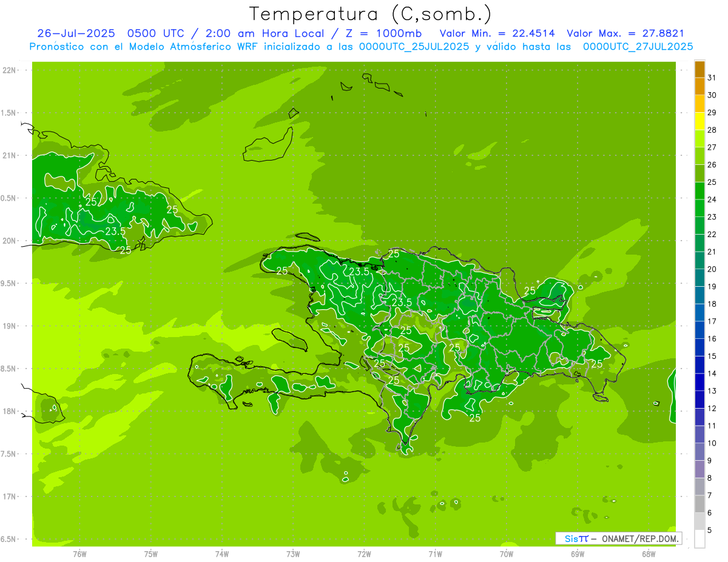Click the "72W" longitude axis label
The image size is (728, 562).
coord(364,554)
